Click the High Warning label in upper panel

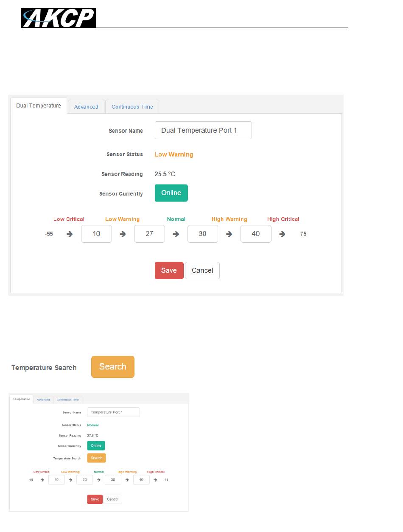[x=229, y=219]
